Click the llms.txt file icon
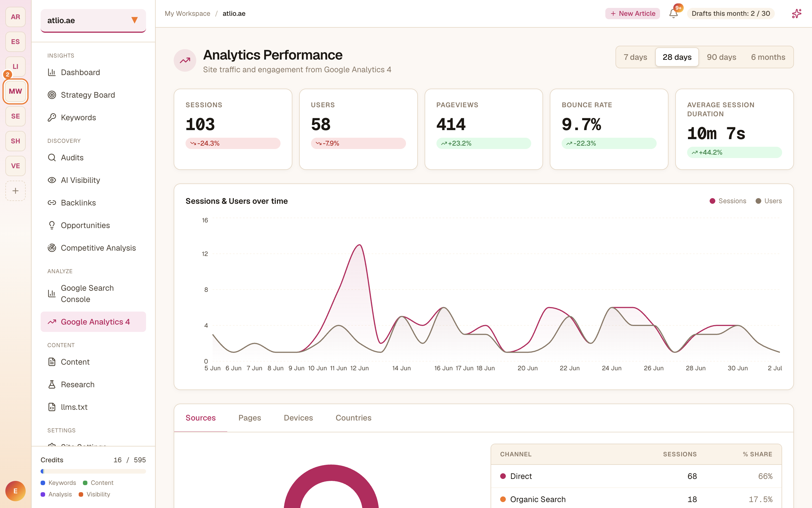The image size is (812, 508). pos(52,407)
